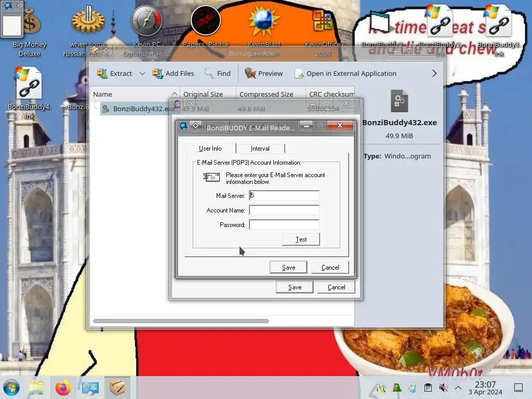Close the BonziBUDDY E-Mail Reader dialog

[340, 126]
